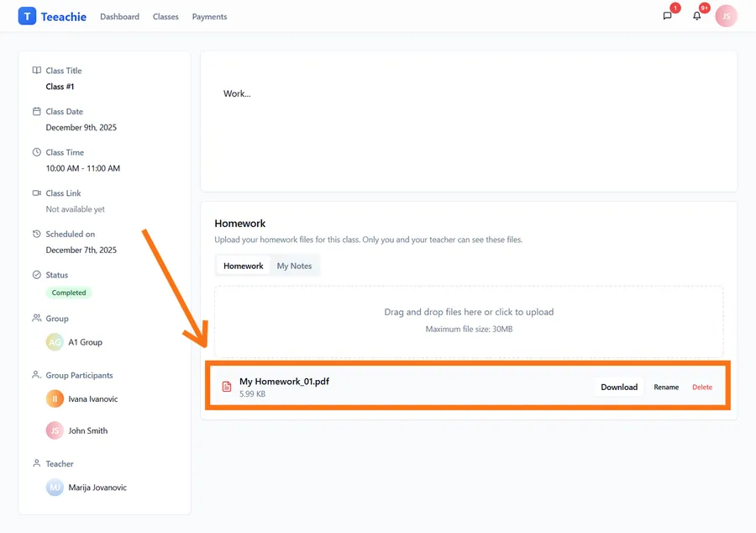This screenshot has height=533, width=756.
Task: Open the Classes menu item
Action: pyautogui.click(x=165, y=17)
